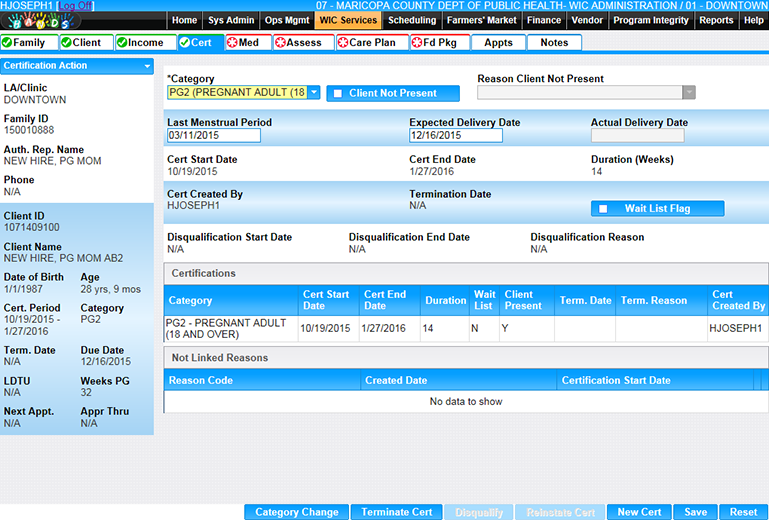Check the Client Not Present checkbox
Screen dimensions: 769x520
pos(338,94)
